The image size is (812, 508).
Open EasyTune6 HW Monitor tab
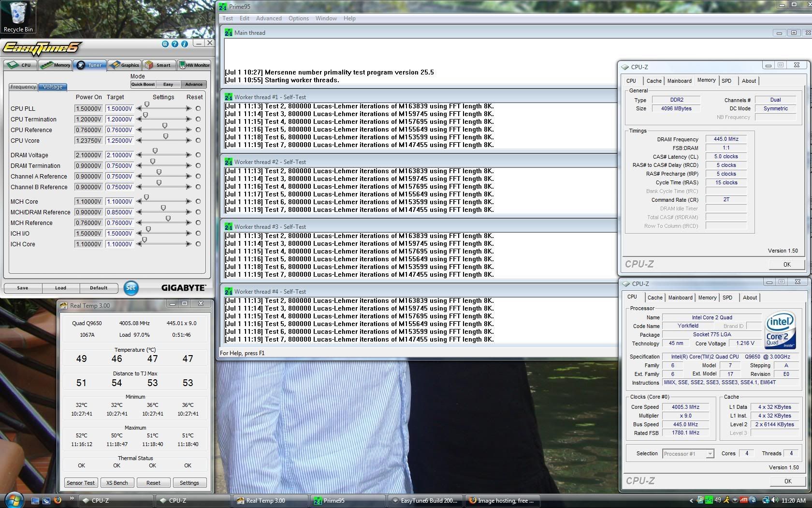point(194,65)
